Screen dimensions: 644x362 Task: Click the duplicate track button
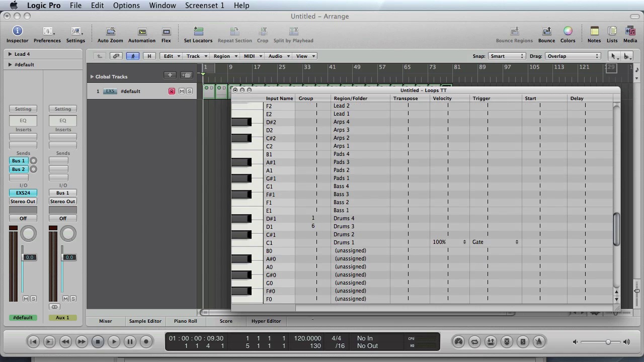(x=187, y=75)
